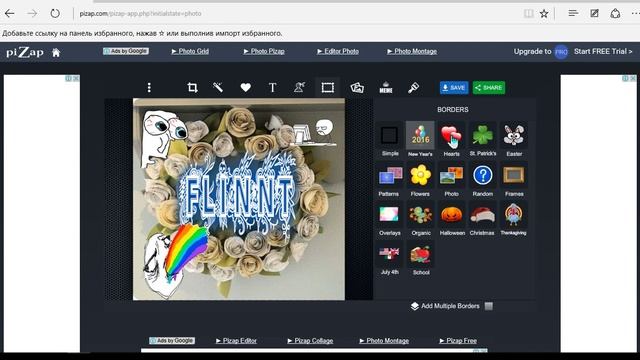Open the Editor Photo link
640x360 pixels.
pyautogui.click(x=338, y=51)
